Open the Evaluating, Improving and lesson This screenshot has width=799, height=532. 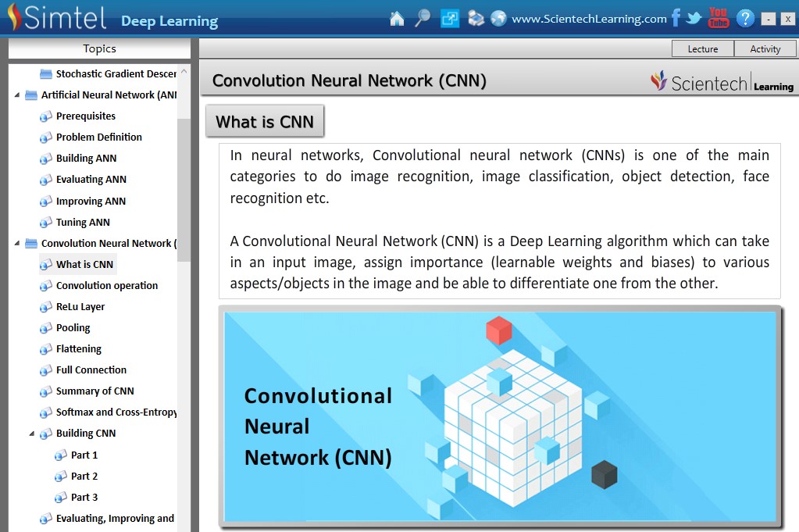tap(115, 518)
